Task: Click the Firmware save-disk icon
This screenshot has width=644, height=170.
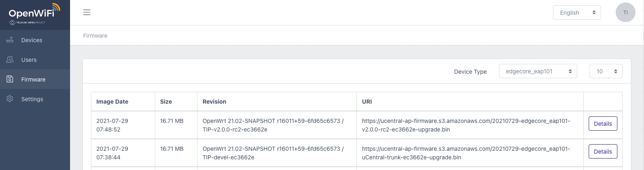Action: pyautogui.click(x=10, y=79)
